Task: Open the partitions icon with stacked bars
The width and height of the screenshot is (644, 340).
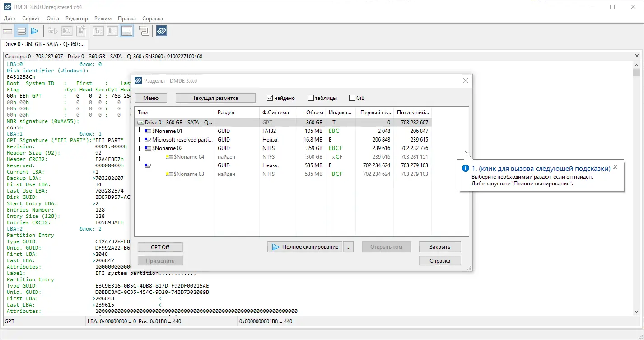Action: click(21, 31)
